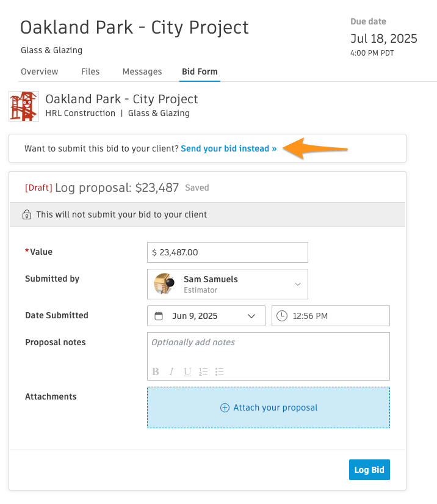This screenshot has height=504, width=437.
Task: Switch to the Overview tab
Action: click(x=40, y=71)
